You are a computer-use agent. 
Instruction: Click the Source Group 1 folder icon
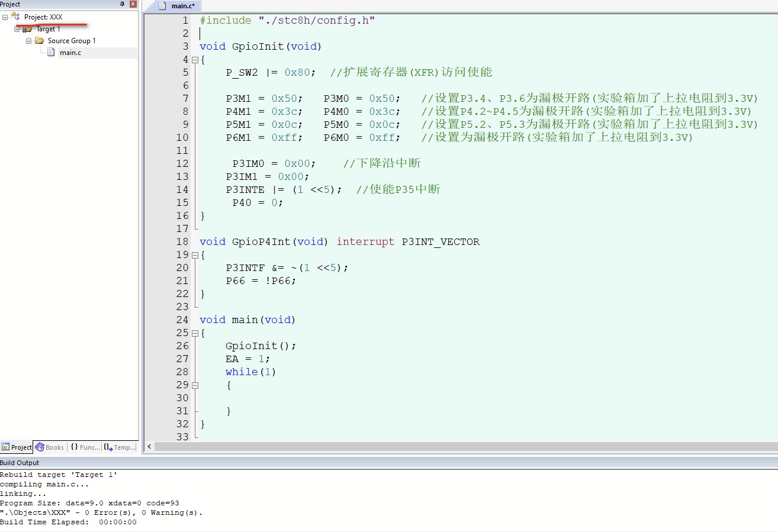[39, 41]
